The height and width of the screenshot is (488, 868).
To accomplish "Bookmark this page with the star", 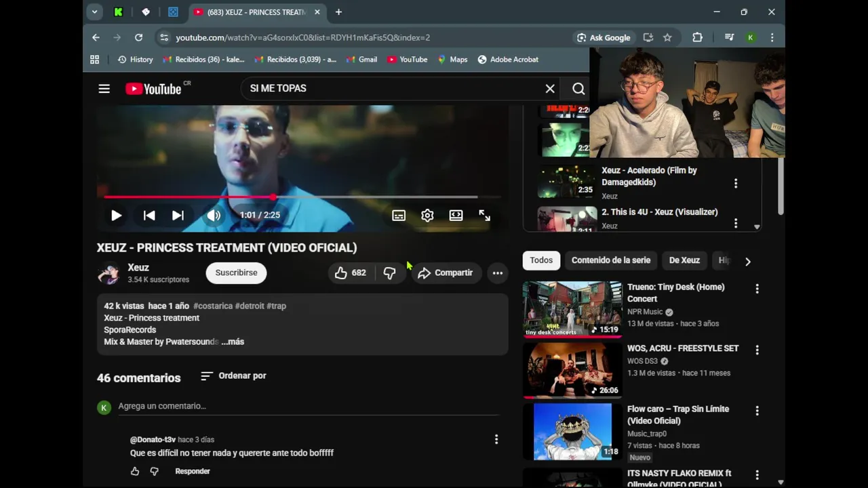I will coord(667,37).
